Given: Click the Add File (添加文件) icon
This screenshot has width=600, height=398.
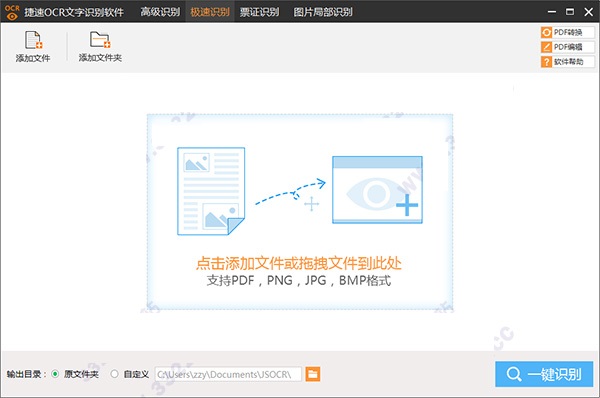Looking at the screenshot, I should [x=33, y=40].
